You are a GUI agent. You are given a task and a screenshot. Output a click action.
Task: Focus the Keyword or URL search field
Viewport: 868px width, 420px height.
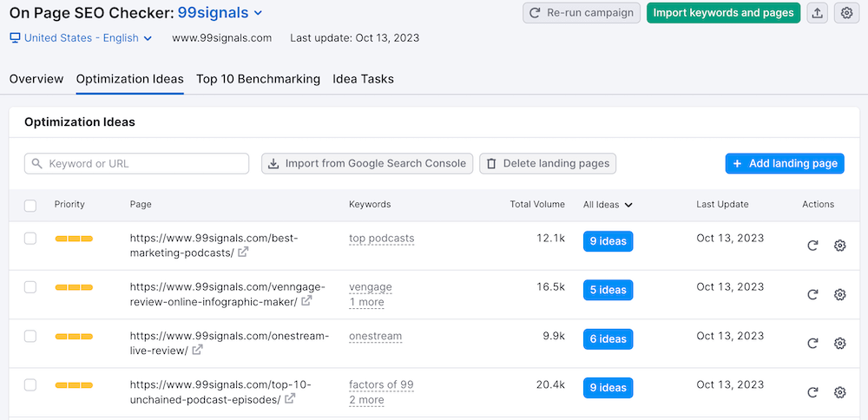(x=137, y=163)
